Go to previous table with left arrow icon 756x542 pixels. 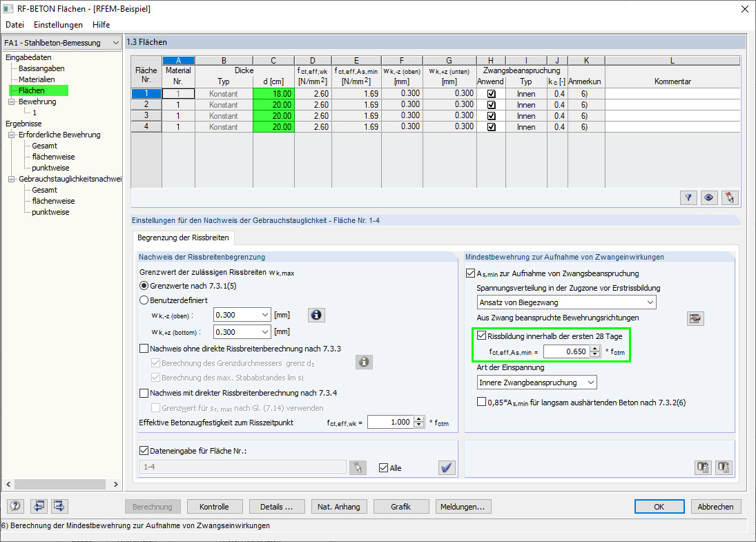tap(39, 506)
